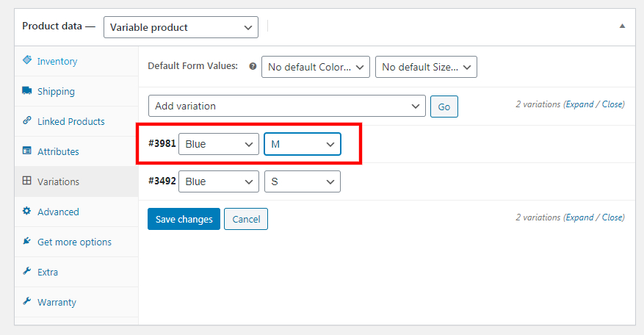
Task: Open the No default Size dropdown
Action: point(427,67)
